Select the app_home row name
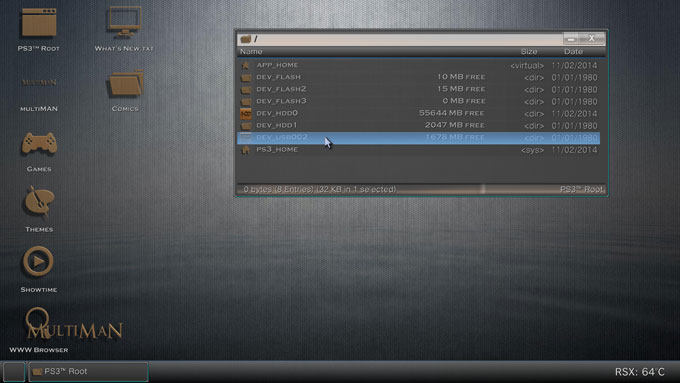This screenshot has height=383, width=680. tap(277, 65)
